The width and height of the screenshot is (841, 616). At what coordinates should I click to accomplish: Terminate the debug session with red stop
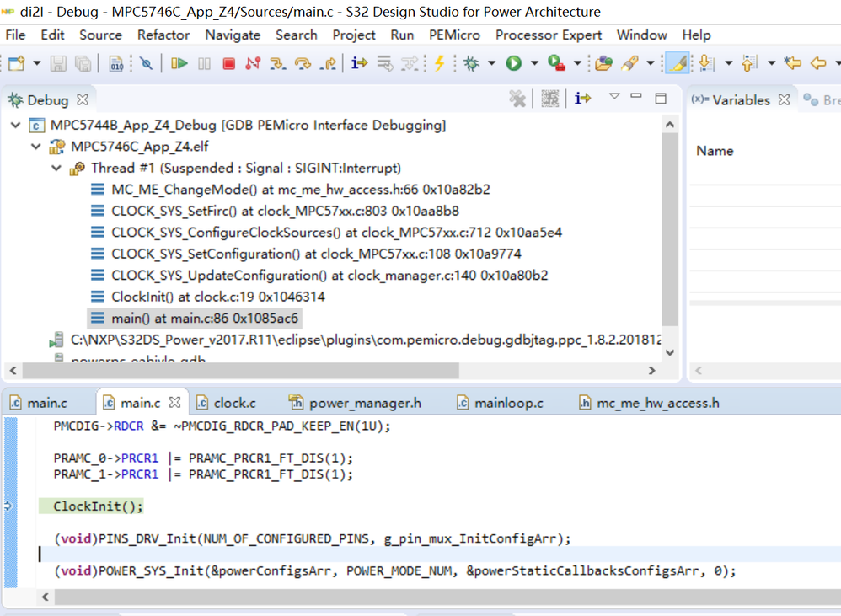click(x=229, y=64)
